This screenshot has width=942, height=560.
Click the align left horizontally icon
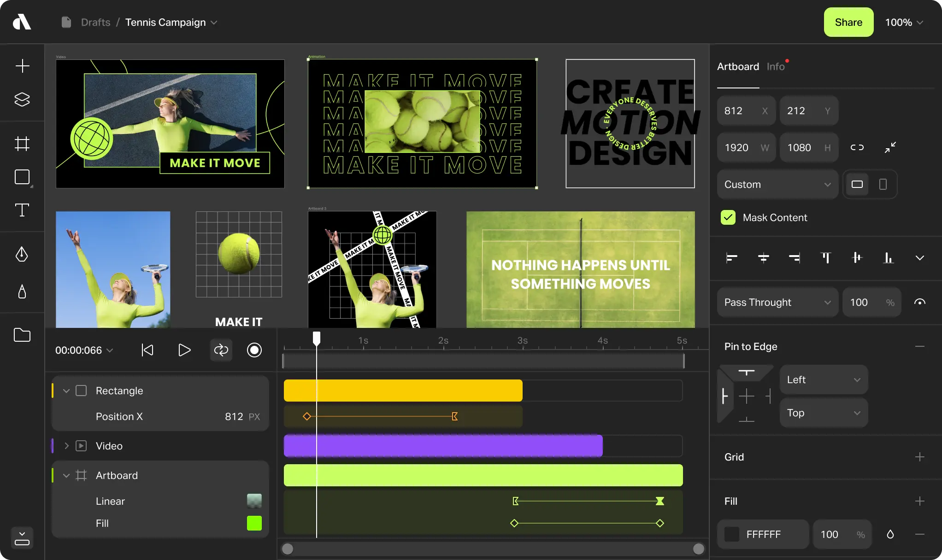point(732,258)
